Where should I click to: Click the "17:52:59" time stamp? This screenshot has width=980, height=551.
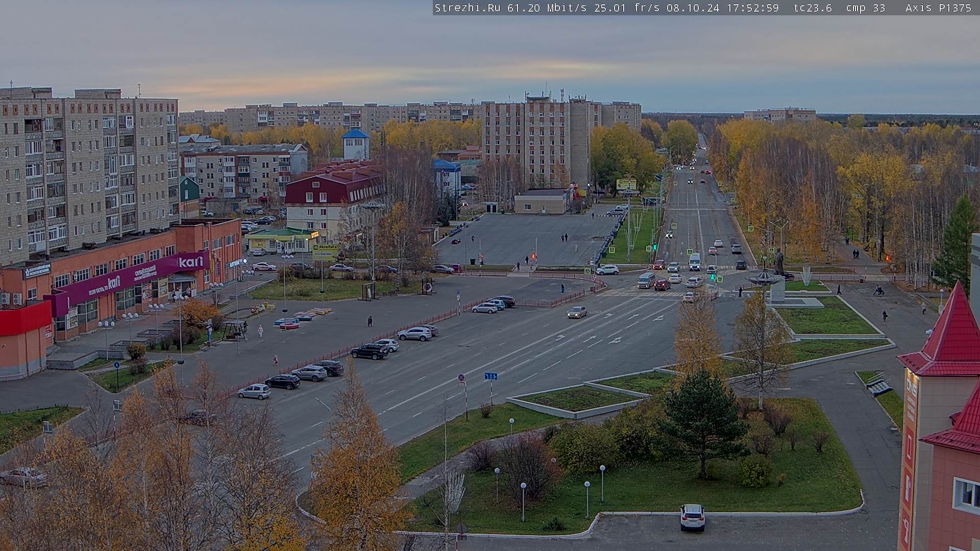[x=753, y=8]
